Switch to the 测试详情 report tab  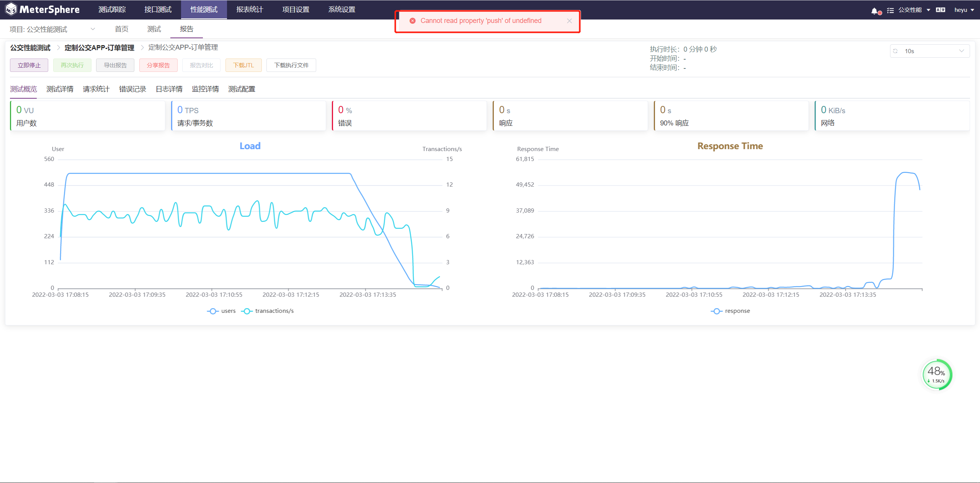[60, 89]
